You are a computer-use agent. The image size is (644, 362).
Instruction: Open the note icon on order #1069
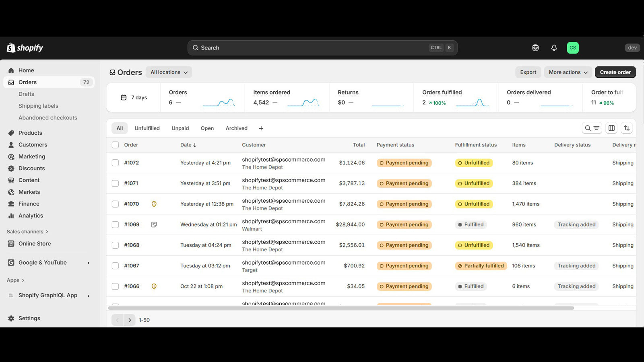coord(154,225)
